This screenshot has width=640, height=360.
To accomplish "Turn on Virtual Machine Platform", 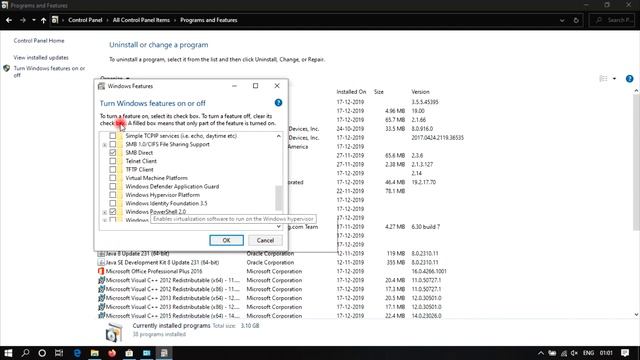I will [113, 178].
